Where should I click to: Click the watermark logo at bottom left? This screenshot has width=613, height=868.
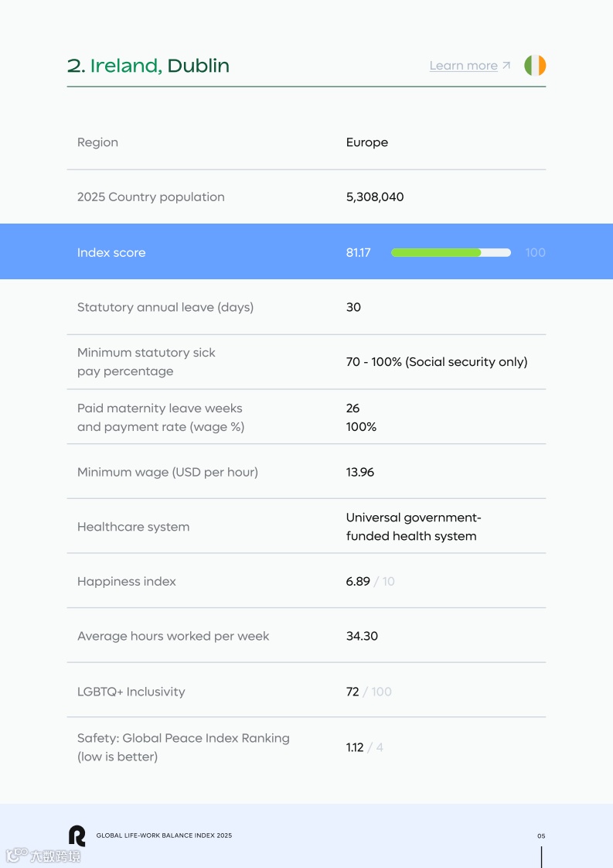pyautogui.click(x=43, y=856)
